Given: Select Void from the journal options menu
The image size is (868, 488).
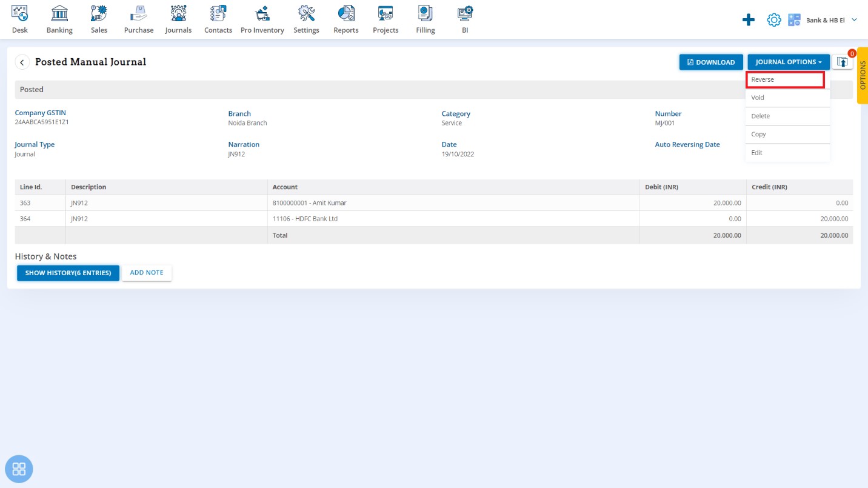Looking at the screenshot, I should 787,98.
